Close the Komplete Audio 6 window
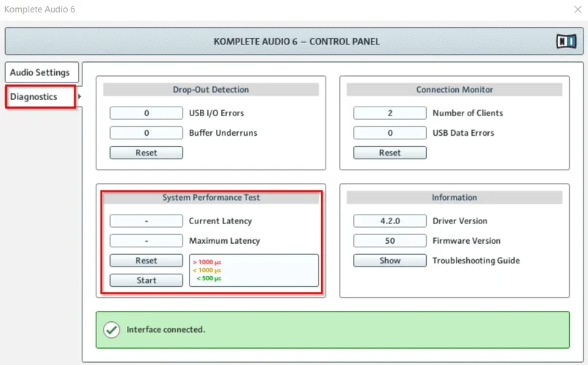The height and width of the screenshot is (365, 588). tap(578, 9)
